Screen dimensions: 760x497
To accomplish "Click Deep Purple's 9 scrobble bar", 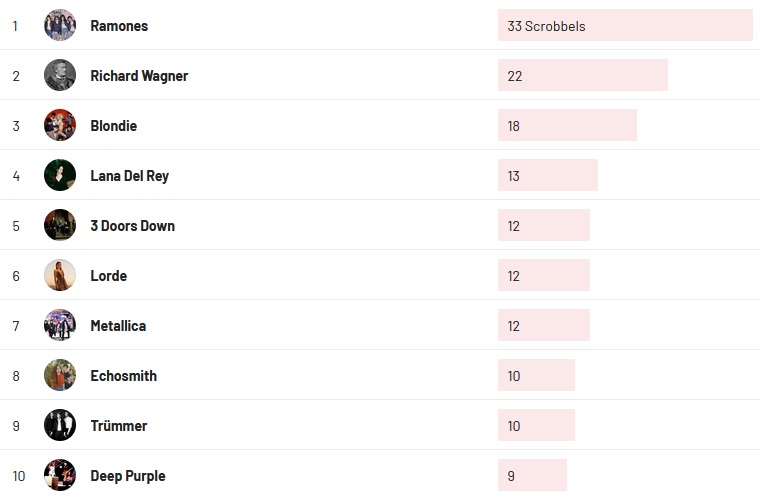I will click(532, 476).
